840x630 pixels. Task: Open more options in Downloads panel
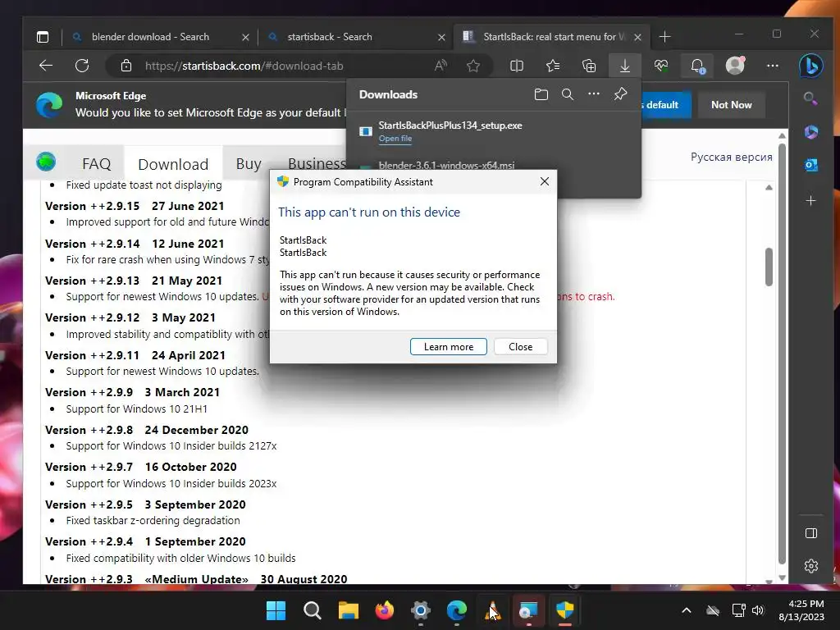[594, 94]
